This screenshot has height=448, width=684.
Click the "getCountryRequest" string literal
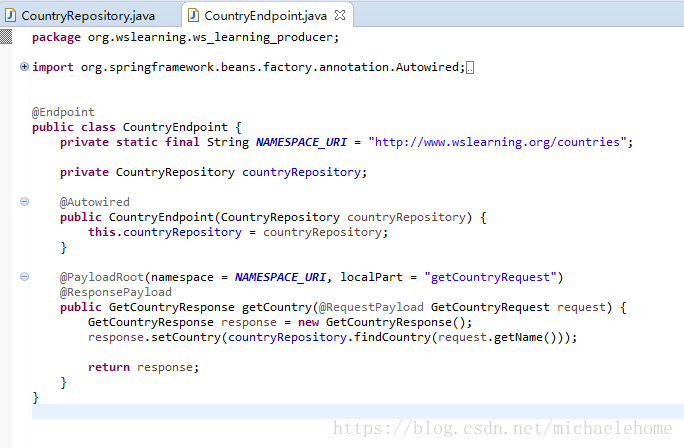(x=490, y=277)
